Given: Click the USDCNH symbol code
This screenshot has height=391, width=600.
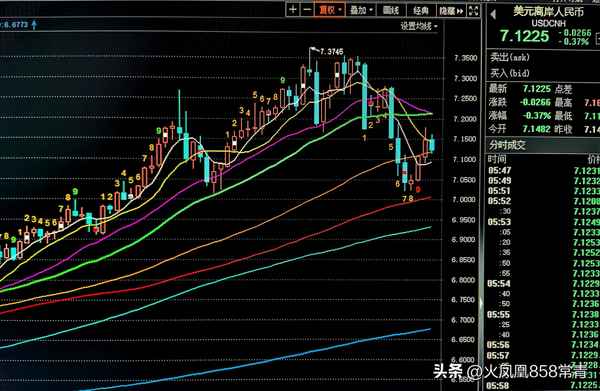Looking at the screenshot, I should click(x=548, y=24).
